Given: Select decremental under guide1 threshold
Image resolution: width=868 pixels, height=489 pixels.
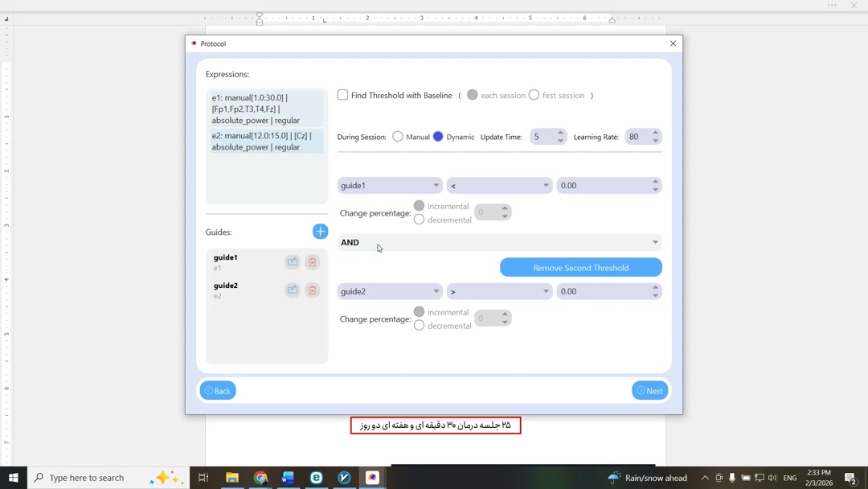Looking at the screenshot, I should coord(419,220).
